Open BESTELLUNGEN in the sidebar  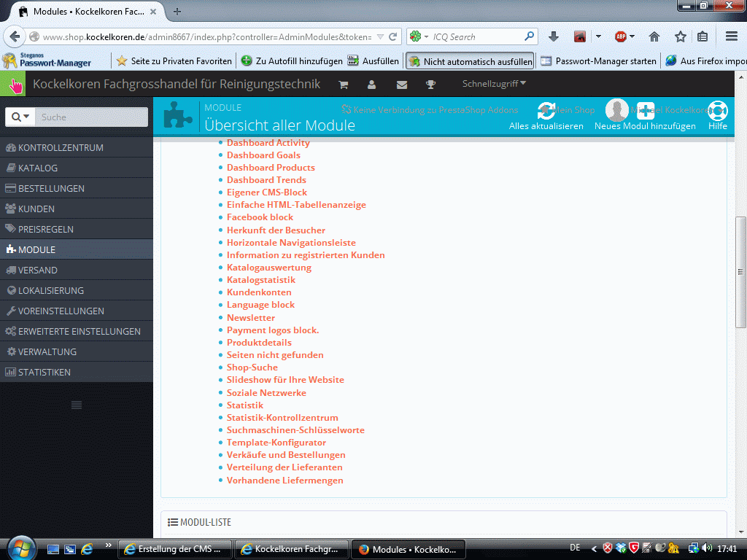[77, 189]
